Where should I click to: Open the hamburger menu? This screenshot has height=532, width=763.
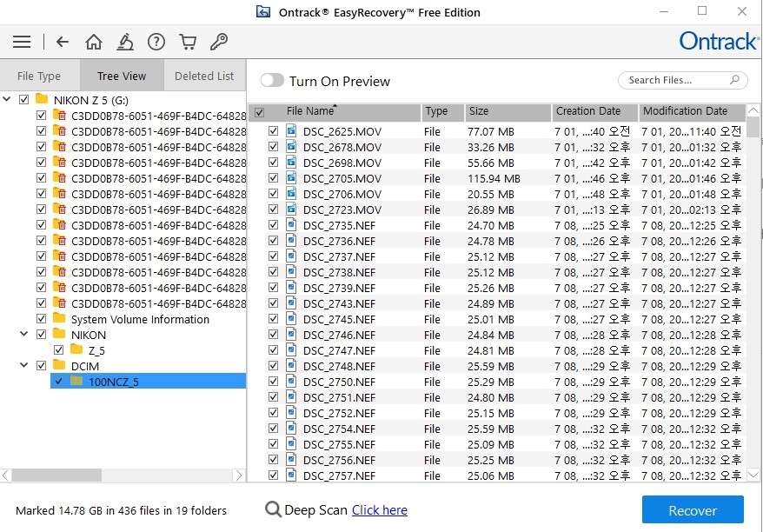tap(21, 41)
